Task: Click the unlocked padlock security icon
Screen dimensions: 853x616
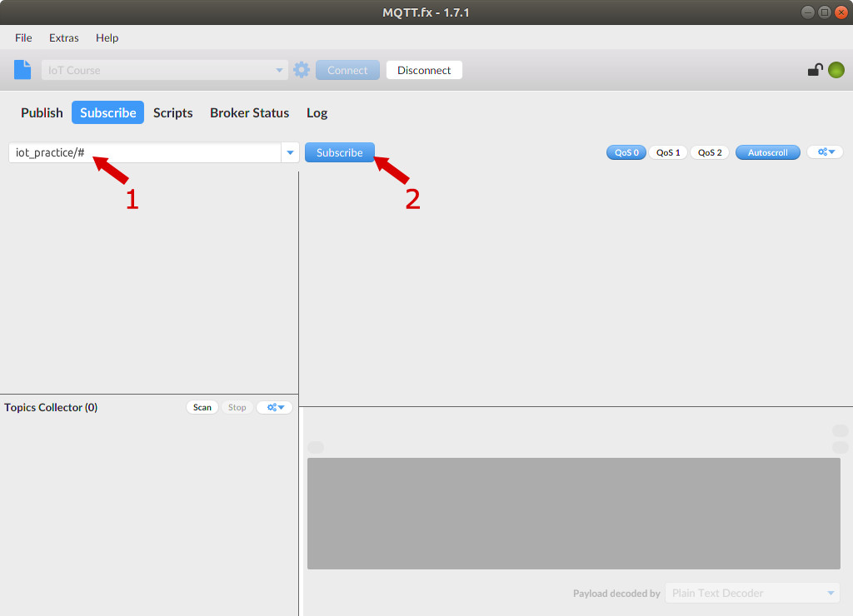Action: [815, 70]
